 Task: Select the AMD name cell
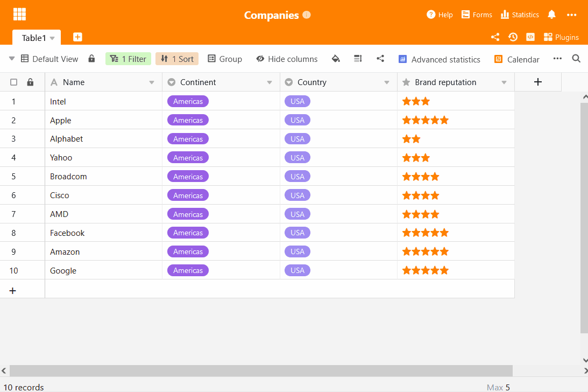(x=103, y=214)
